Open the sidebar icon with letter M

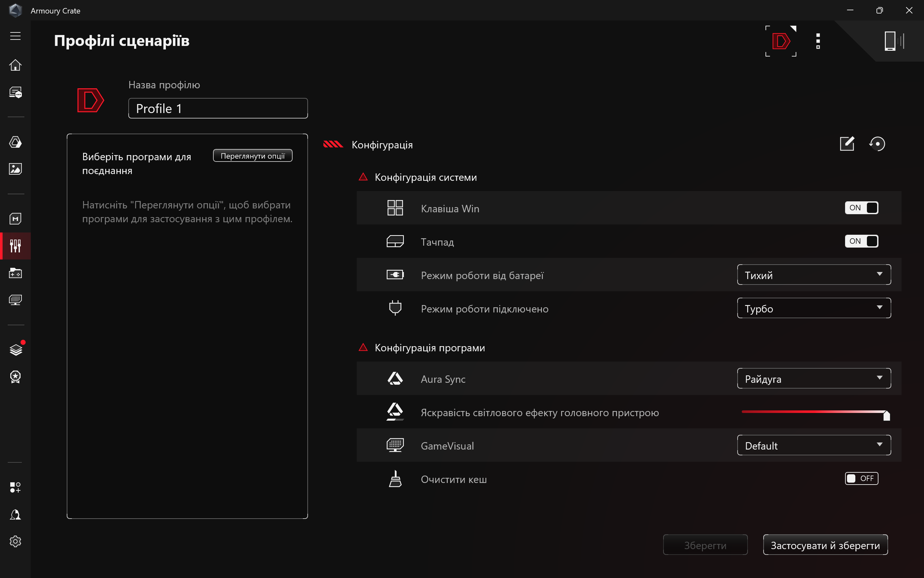[x=15, y=219]
